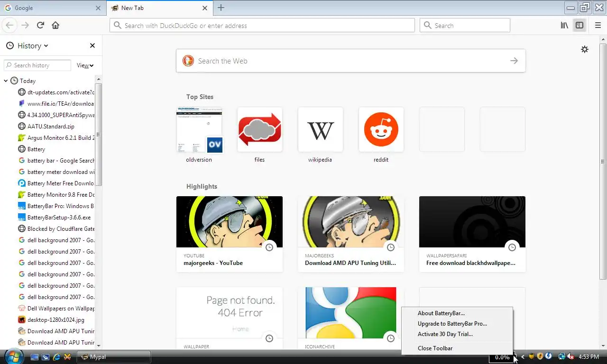Collapse the Today history group
This screenshot has height=364, width=607.
6,81
